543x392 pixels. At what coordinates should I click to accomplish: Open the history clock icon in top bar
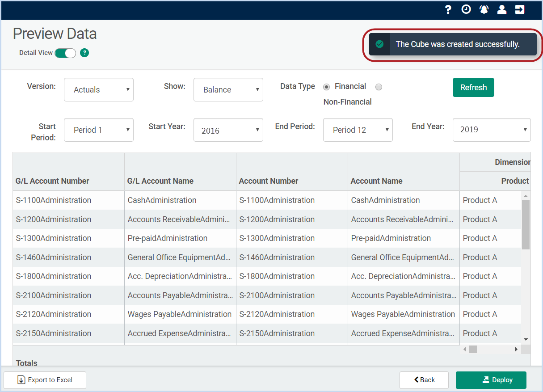466,9
